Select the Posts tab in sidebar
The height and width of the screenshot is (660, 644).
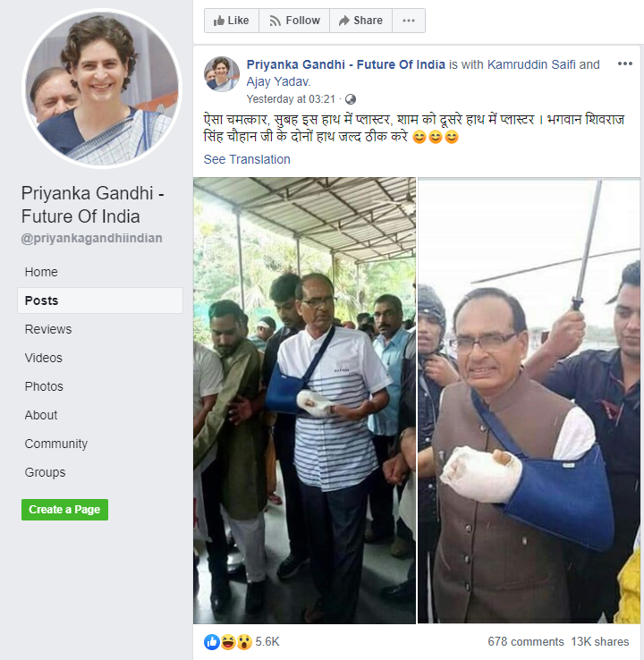[42, 300]
